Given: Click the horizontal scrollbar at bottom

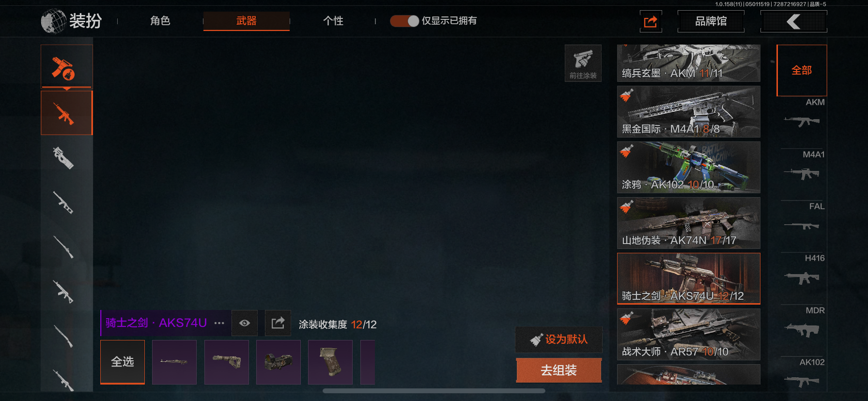Looking at the screenshot, I should click(x=434, y=391).
